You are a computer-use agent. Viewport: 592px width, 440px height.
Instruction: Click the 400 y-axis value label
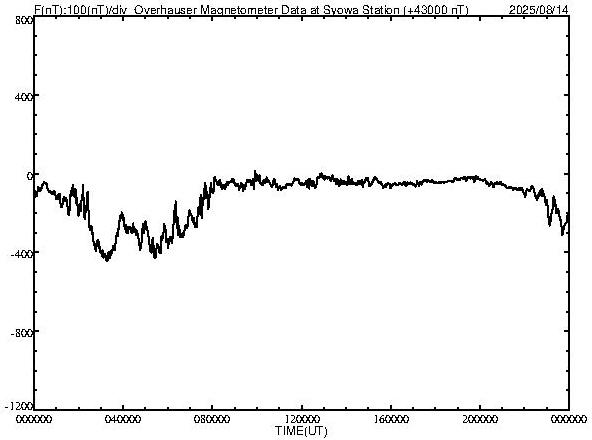click(x=24, y=97)
